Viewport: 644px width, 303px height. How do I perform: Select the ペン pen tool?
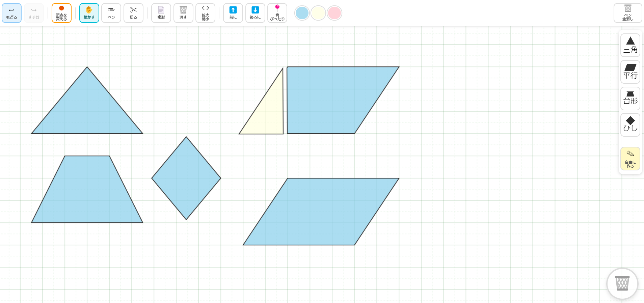pos(111,13)
